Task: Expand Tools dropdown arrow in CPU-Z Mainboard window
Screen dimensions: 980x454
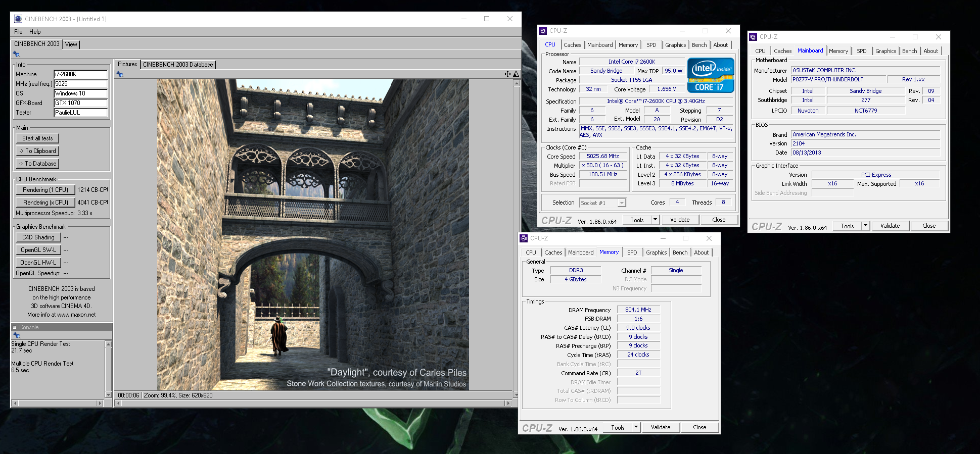Action: click(865, 226)
